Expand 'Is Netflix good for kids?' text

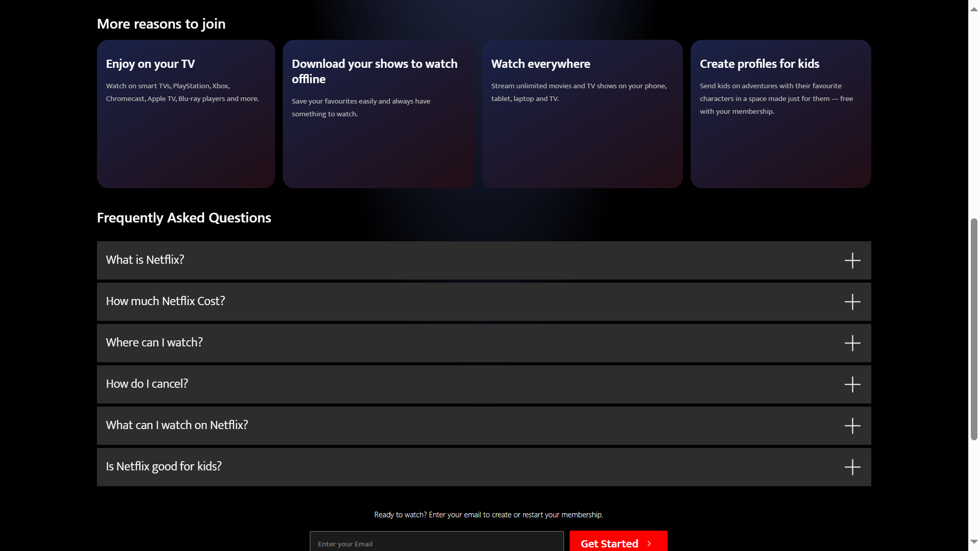(x=163, y=466)
